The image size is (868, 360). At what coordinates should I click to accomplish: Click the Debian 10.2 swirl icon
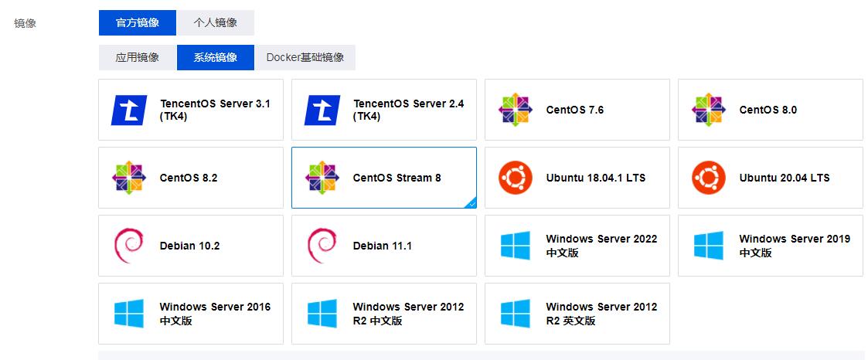[x=128, y=246]
